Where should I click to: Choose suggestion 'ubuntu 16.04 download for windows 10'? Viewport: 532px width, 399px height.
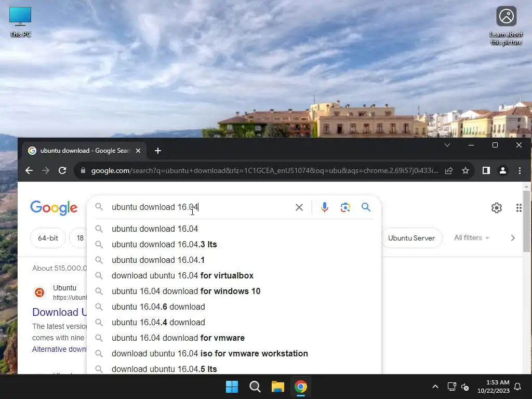[x=234, y=291]
